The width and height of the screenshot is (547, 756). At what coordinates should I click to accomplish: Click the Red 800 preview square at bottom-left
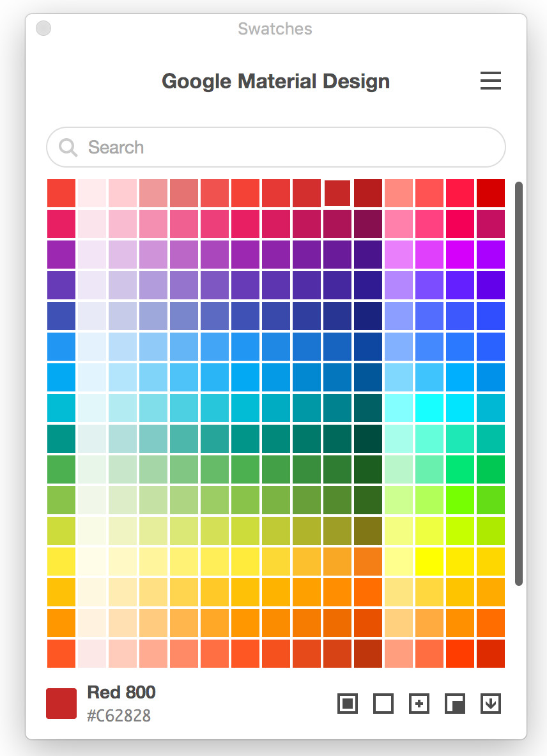point(61,704)
